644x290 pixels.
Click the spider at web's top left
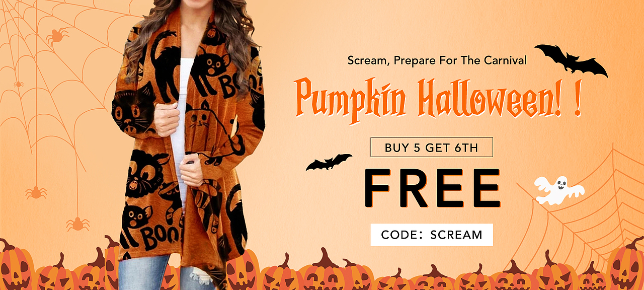(x=57, y=36)
